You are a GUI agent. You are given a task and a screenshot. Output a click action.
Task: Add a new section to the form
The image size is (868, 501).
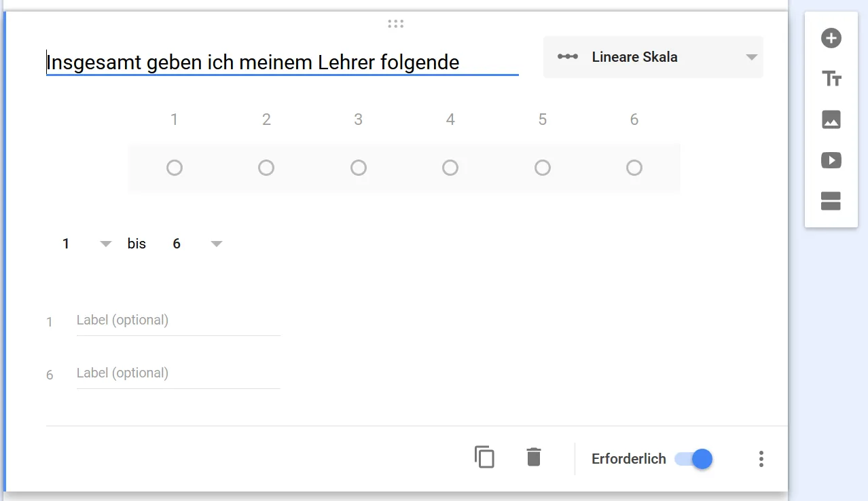coord(831,201)
